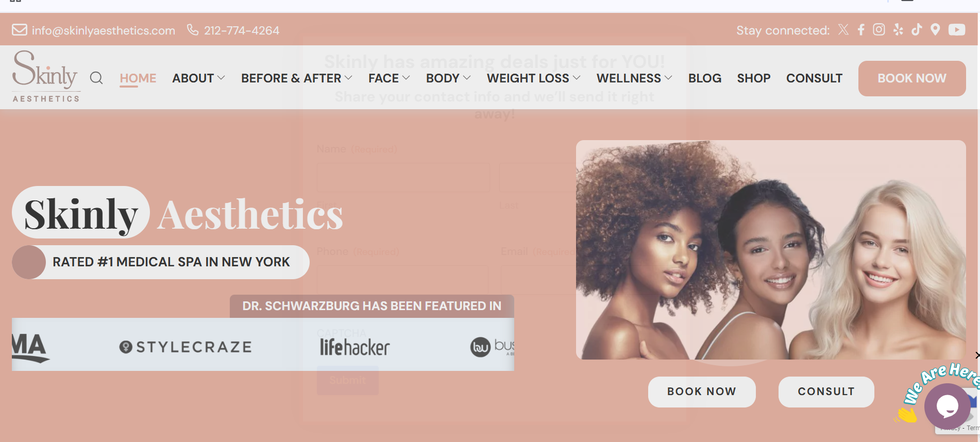Click the Consult button below photo
This screenshot has width=980, height=442.
coord(826,392)
